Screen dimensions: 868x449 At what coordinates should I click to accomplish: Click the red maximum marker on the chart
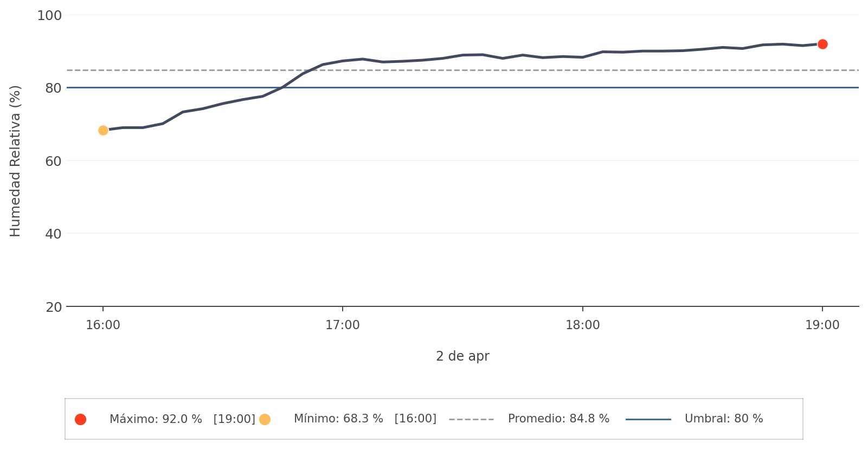pyautogui.click(x=822, y=44)
